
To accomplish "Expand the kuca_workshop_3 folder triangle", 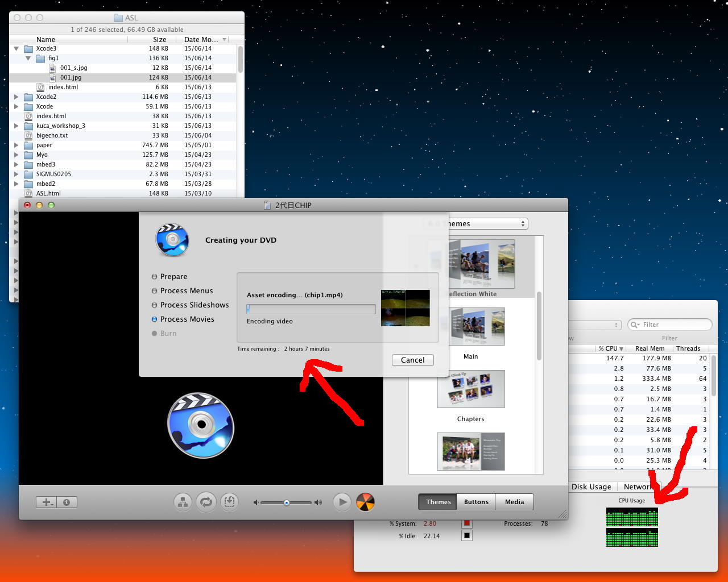I will [x=16, y=126].
